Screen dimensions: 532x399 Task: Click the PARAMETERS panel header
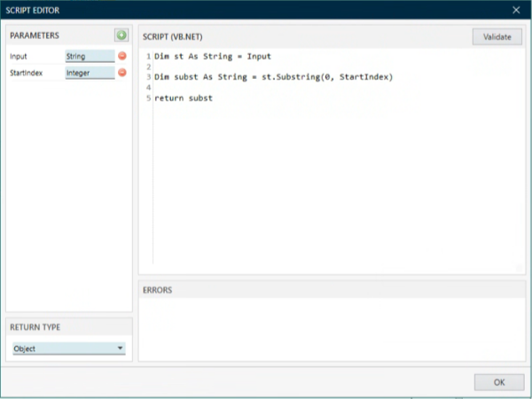(35, 35)
